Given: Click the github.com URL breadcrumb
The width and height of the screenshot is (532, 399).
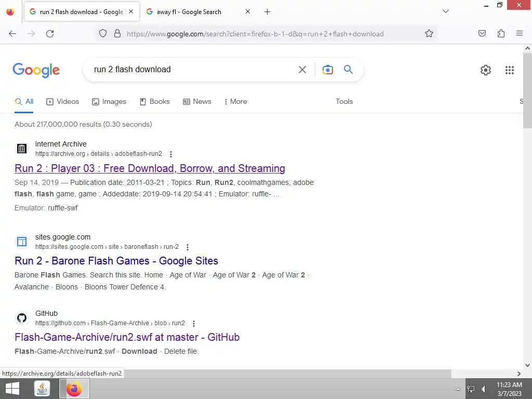Looking at the screenshot, I should (x=110, y=323).
